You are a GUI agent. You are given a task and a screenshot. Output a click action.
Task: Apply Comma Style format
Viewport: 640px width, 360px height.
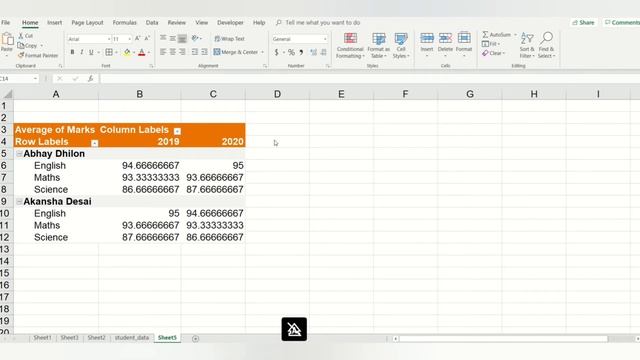tap(301, 52)
